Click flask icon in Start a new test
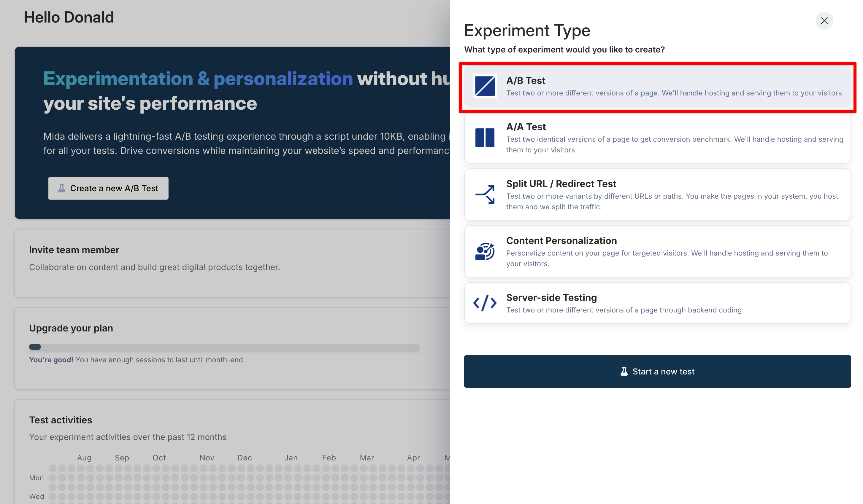 click(x=624, y=371)
